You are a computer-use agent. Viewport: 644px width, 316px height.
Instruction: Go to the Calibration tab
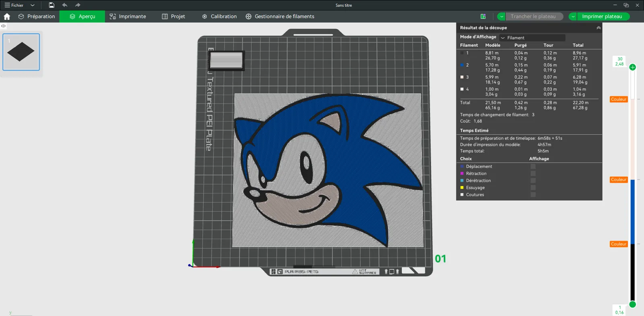pos(219,17)
